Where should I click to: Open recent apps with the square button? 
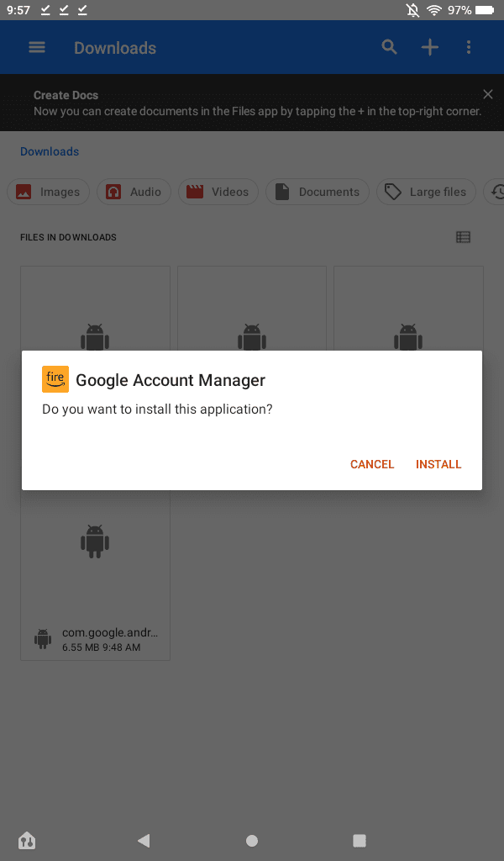(360, 840)
